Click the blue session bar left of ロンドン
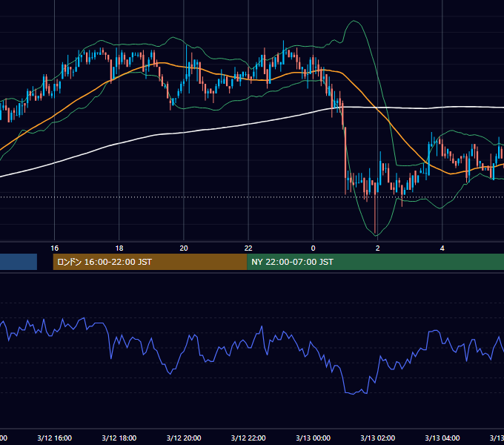This screenshot has height=445, width=504. click(x=19, y=262)
